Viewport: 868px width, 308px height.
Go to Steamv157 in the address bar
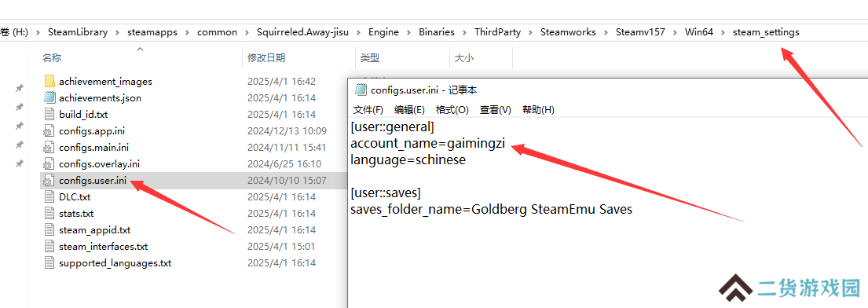(640, 32)
